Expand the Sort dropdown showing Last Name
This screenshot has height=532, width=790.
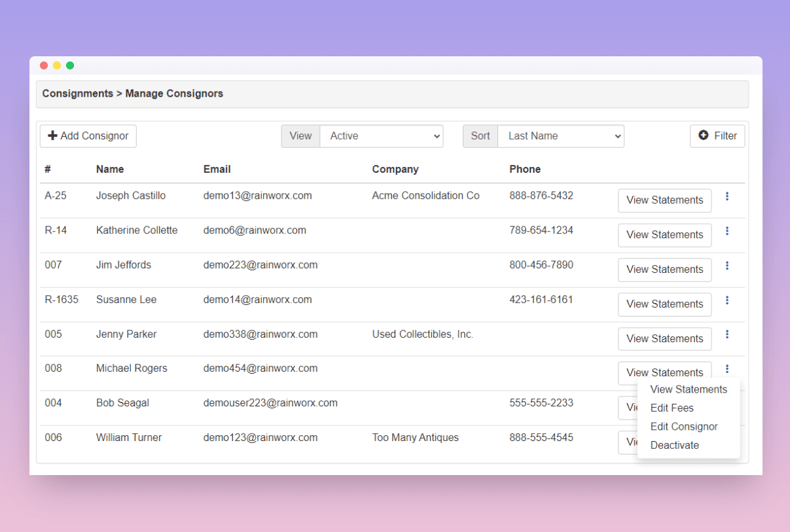click(x=561, y=136)
